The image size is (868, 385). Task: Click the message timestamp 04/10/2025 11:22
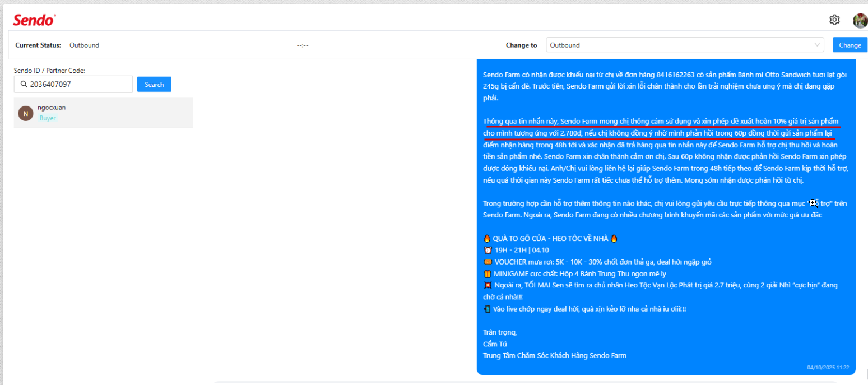coord(828,368)
